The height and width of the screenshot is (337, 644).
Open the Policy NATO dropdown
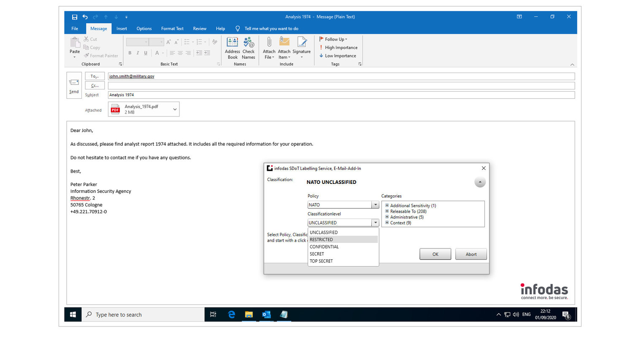pos(375,205)
